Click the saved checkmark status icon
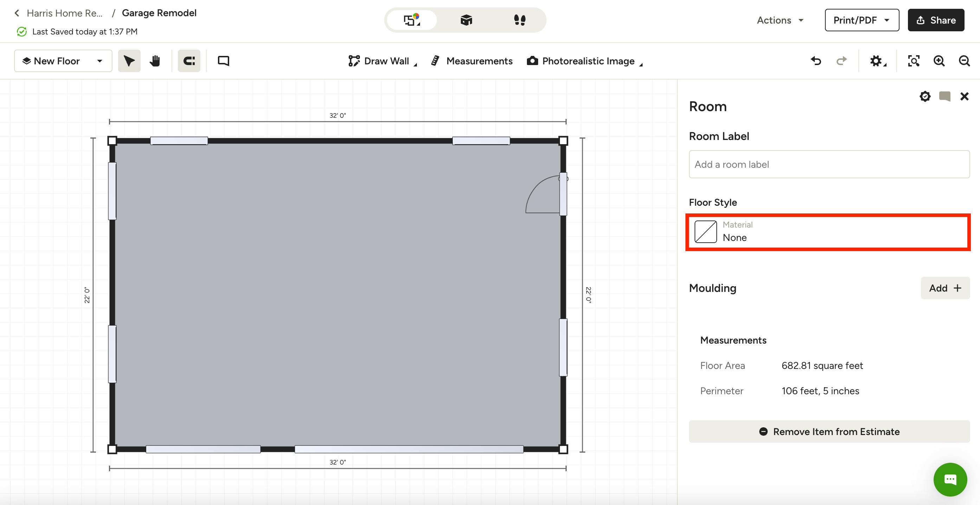980x505 pixels. [x=22, y=32]
